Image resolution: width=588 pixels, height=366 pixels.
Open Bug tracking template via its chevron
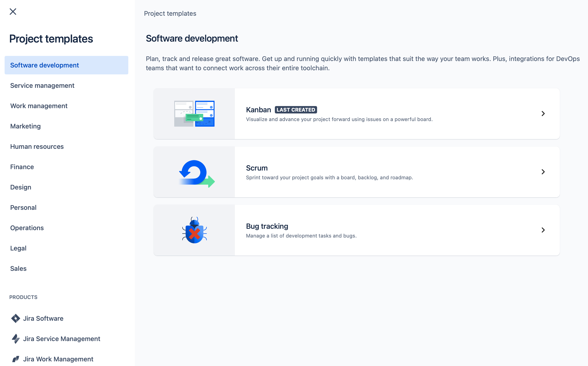pyautogui.click(x=543, y=230)
